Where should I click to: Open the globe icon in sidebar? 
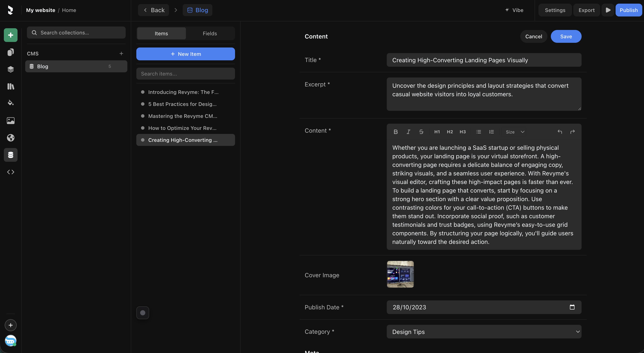[x=10, y=138]
